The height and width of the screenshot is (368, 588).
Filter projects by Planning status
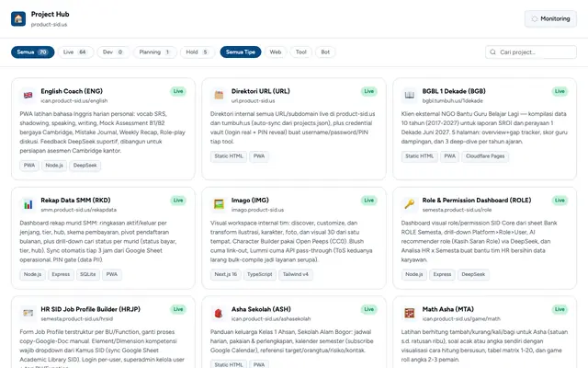154,52
